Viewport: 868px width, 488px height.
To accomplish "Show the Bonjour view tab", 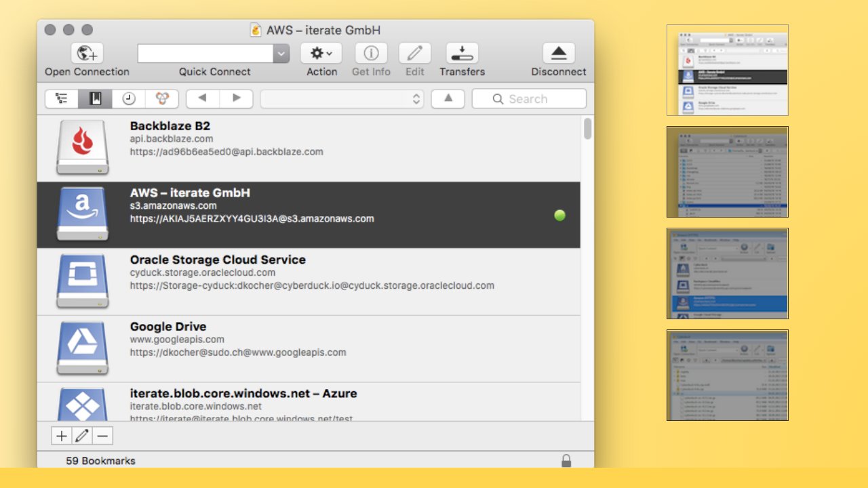I will (162, 98).
